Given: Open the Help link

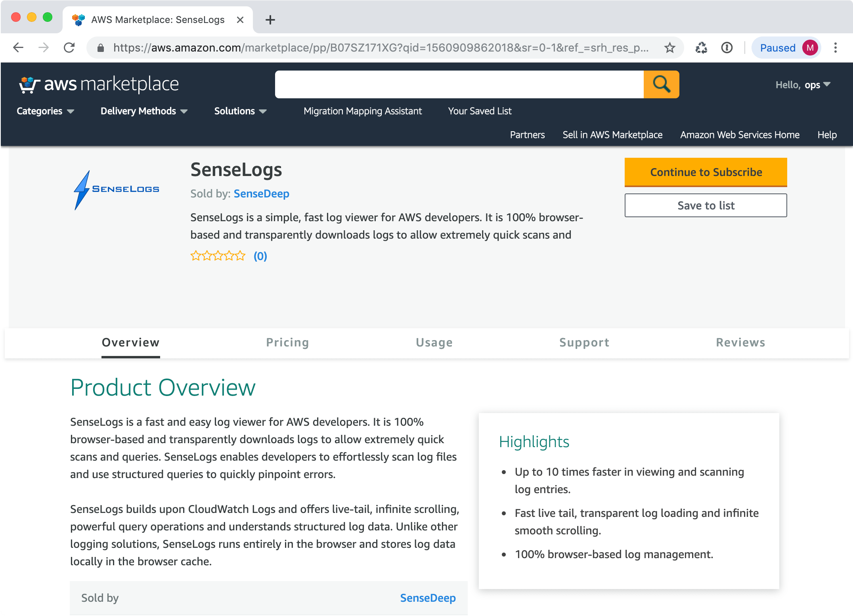Looking at the screenshot, I should [x=827, y=135].
